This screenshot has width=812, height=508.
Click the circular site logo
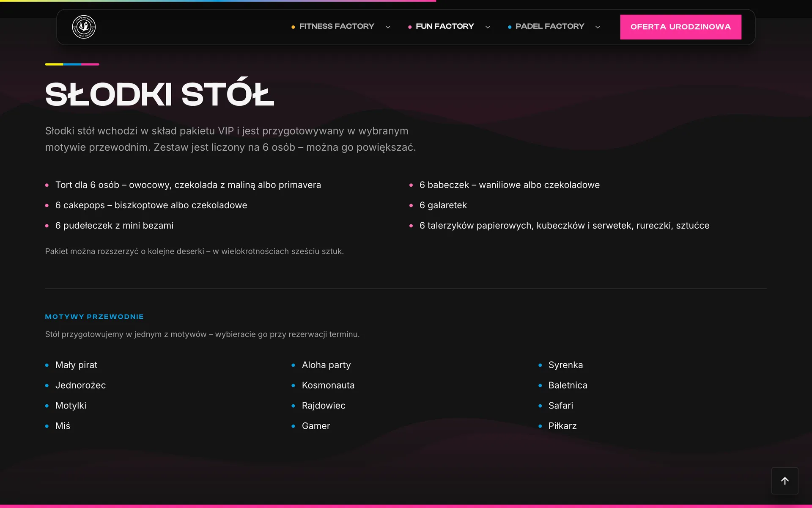tap(84, 27)
